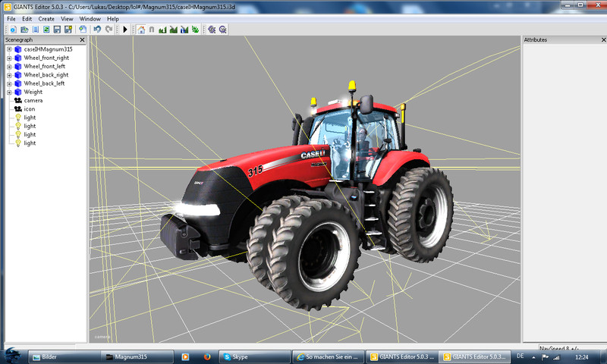Select the icon camera node
Screen dimensions: 607x364
(x=30, y=108)
